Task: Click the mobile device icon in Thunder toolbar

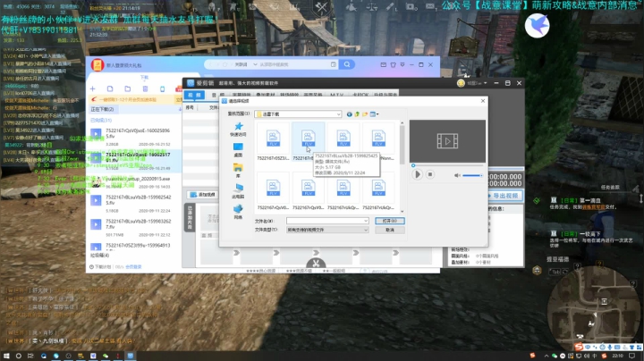Action: [163, 88]
